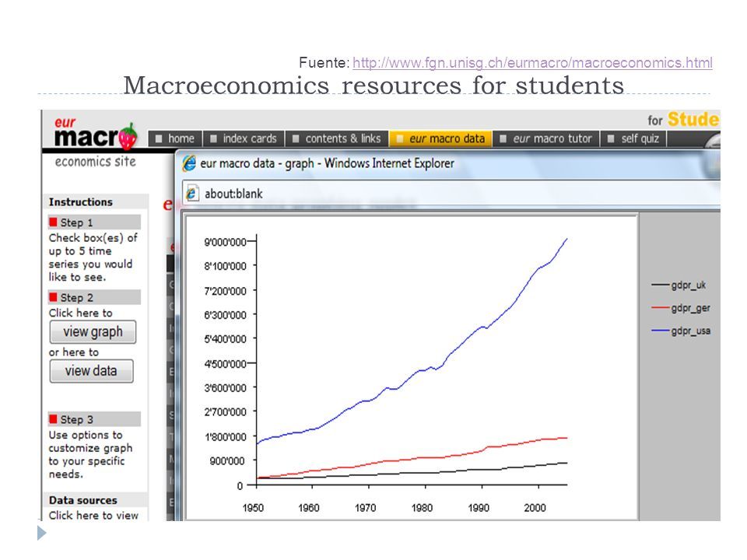Select the eur macro data tab
The width and height of the screenshot is (747, 560).
coord(440,138)
